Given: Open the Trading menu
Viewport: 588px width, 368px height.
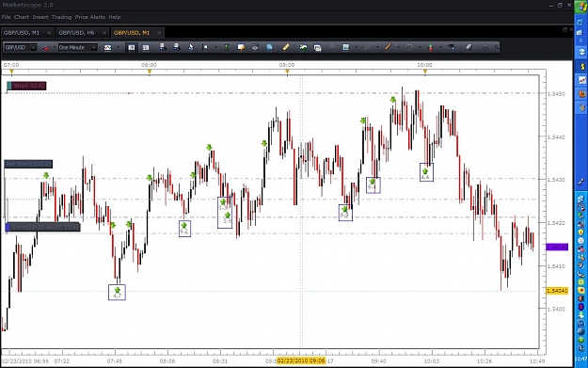Looking at the screenshot, I should pos(61,17).
